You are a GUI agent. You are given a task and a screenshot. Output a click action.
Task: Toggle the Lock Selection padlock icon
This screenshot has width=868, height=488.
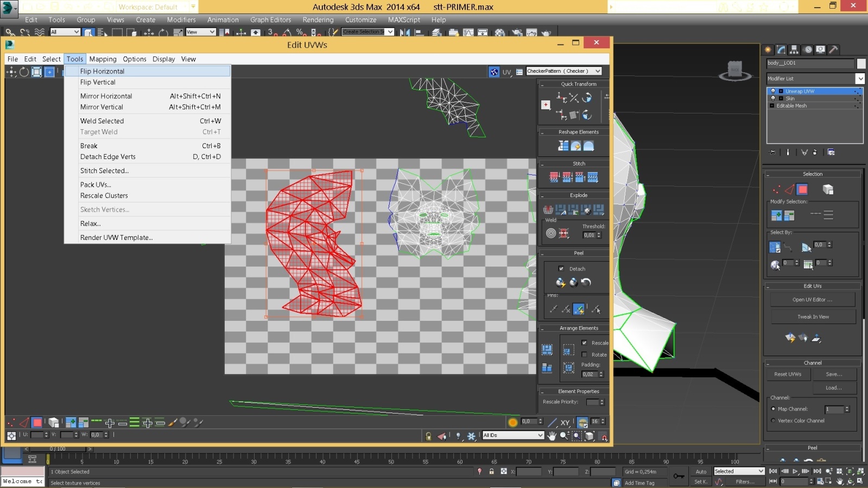pos(428,436)
